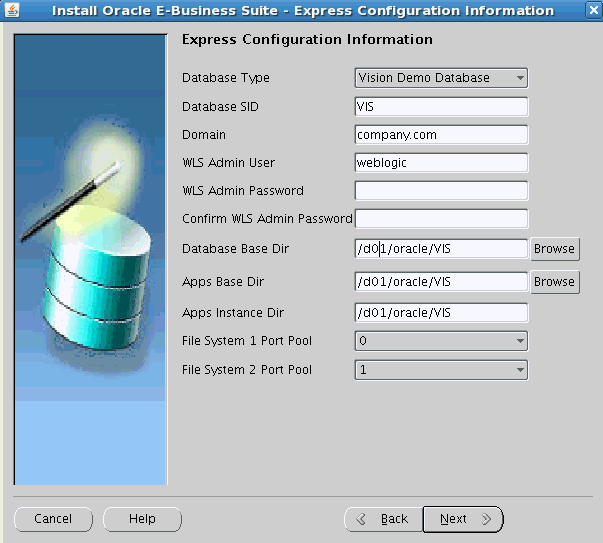Click the Database SID label
Screen dimensions: 603x543
220,107
